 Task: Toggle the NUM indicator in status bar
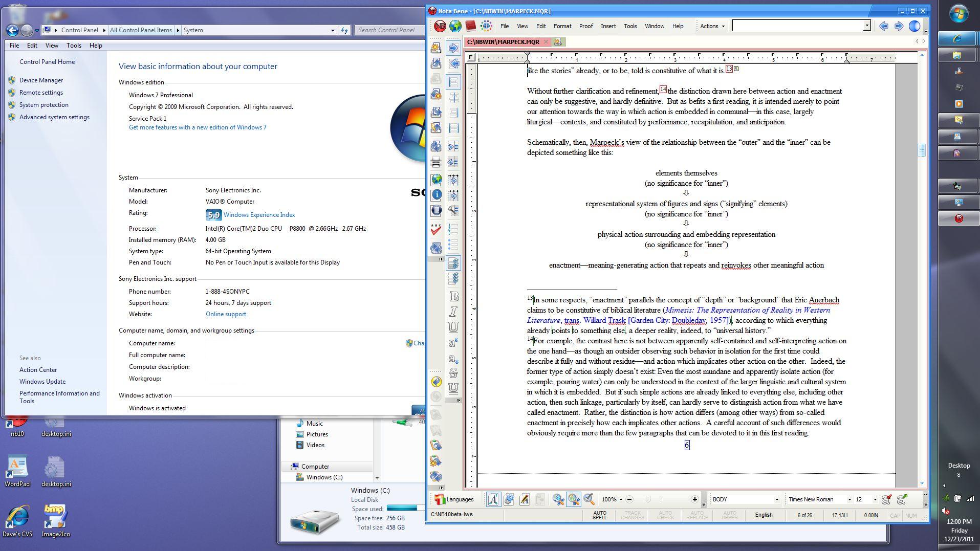pos(911,516)
